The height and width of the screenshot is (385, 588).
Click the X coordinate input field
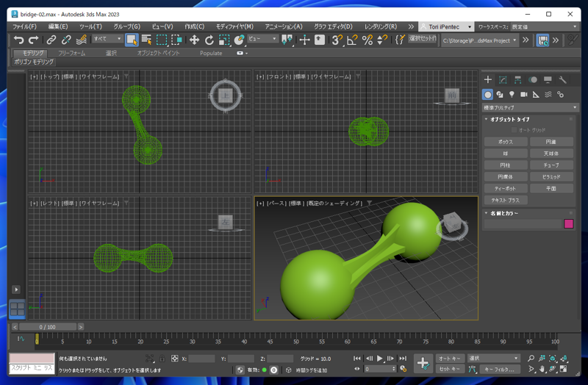point(201,359)
